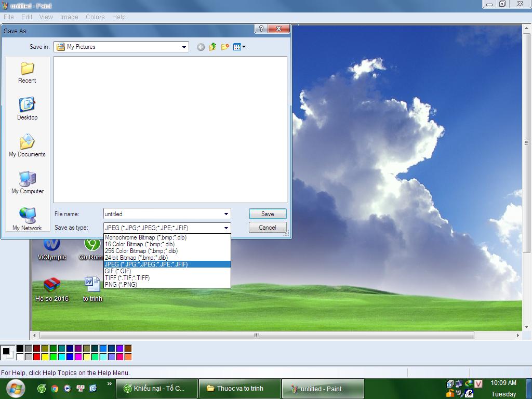Open the Recent places folder icon
The width and height of the screenshot is (532, 399).
27,72
